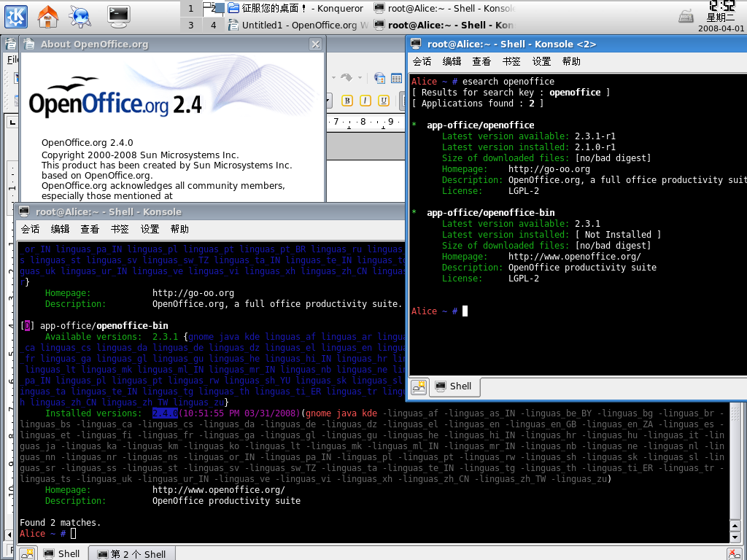Open 编辑 menu in Konsole <2> window
The width and height of the screenshot is (747, 560).
(x=452, y=61)
